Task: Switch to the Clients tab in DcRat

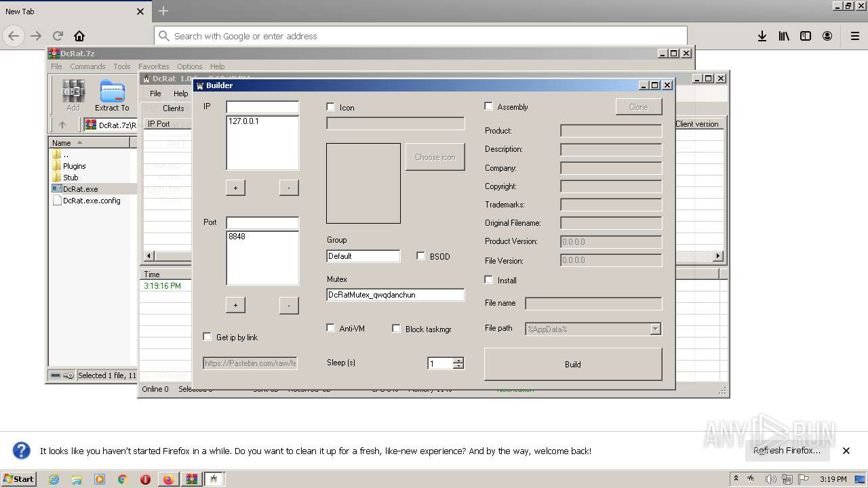Action: tap(173, 108)
